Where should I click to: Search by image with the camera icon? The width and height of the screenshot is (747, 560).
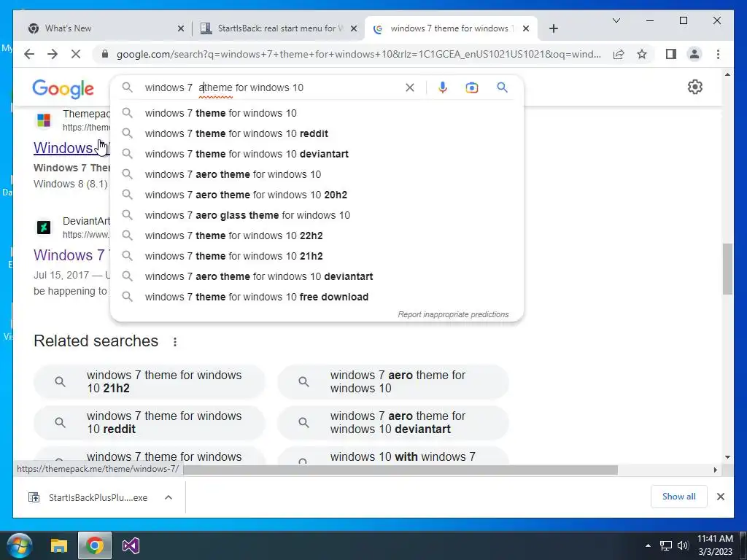pyautogui.click(x=472, y=87)
